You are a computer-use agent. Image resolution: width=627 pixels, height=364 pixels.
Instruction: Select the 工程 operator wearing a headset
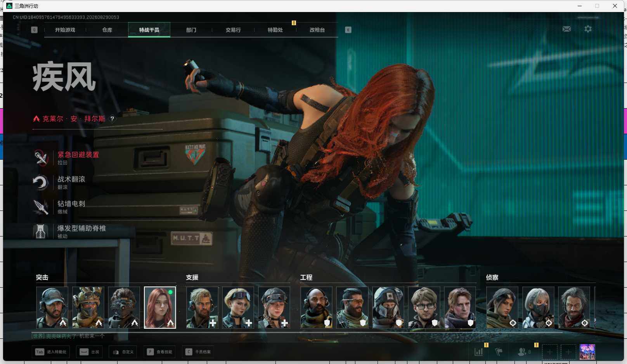coord(316,307)
